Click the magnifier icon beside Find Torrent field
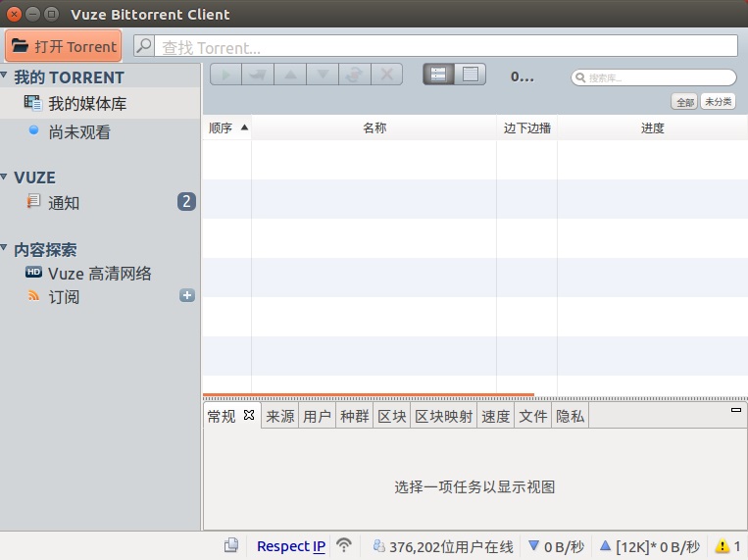The image size is (748, 560). [143, 46]
